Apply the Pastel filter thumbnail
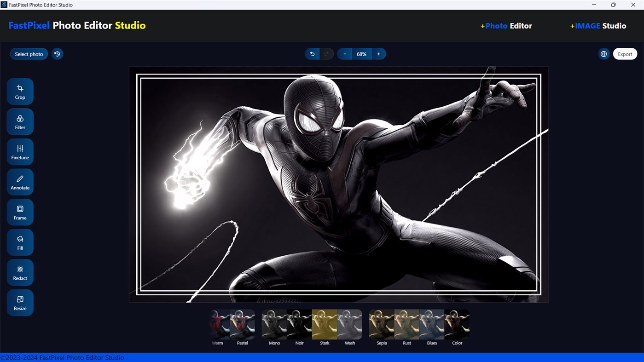The height and width of the screenshot is (362, 644). coord(243,328)
